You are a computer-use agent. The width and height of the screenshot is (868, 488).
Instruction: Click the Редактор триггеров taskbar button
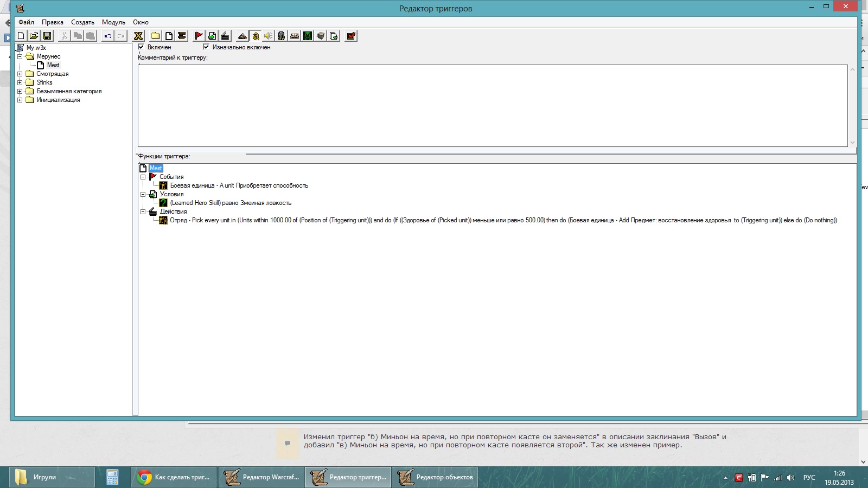[x=348, y=477]
